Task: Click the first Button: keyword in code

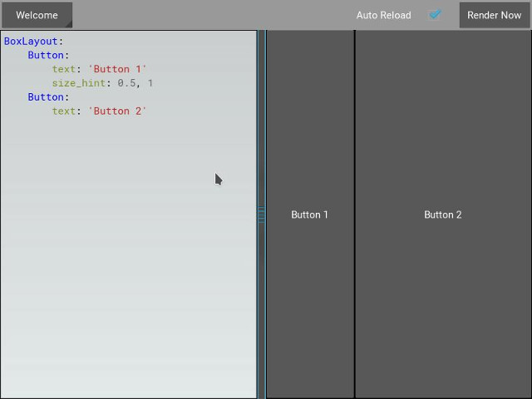Action: (46, 55)
